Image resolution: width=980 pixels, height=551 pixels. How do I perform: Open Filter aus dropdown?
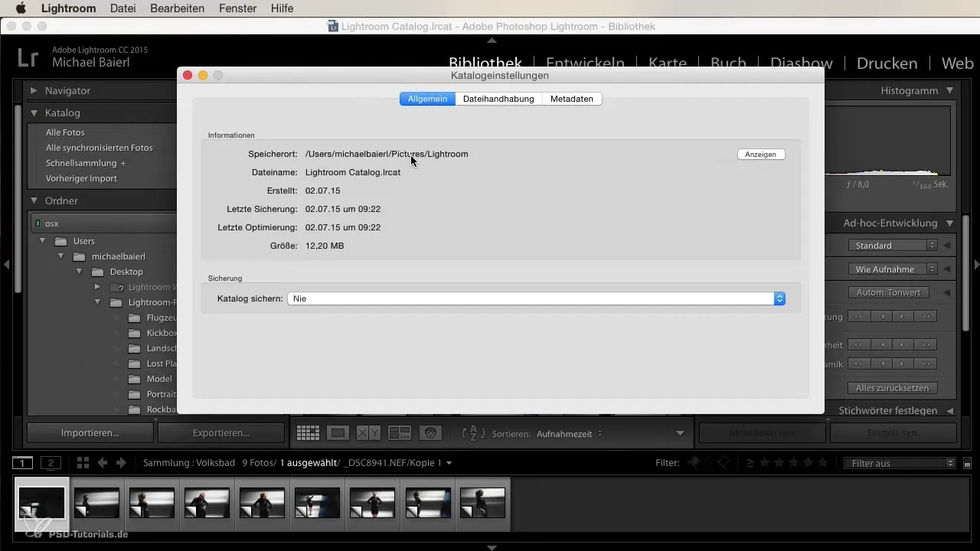(900, 463)
